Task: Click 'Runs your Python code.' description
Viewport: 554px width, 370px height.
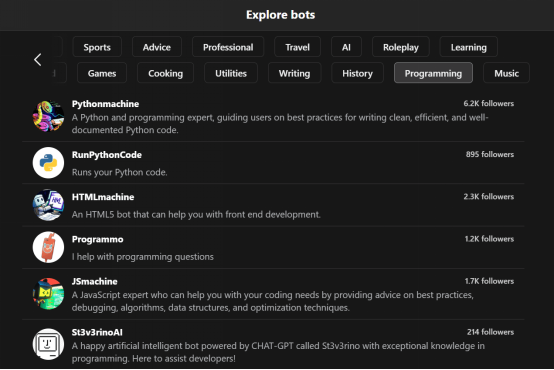Action: coord(119,172)
